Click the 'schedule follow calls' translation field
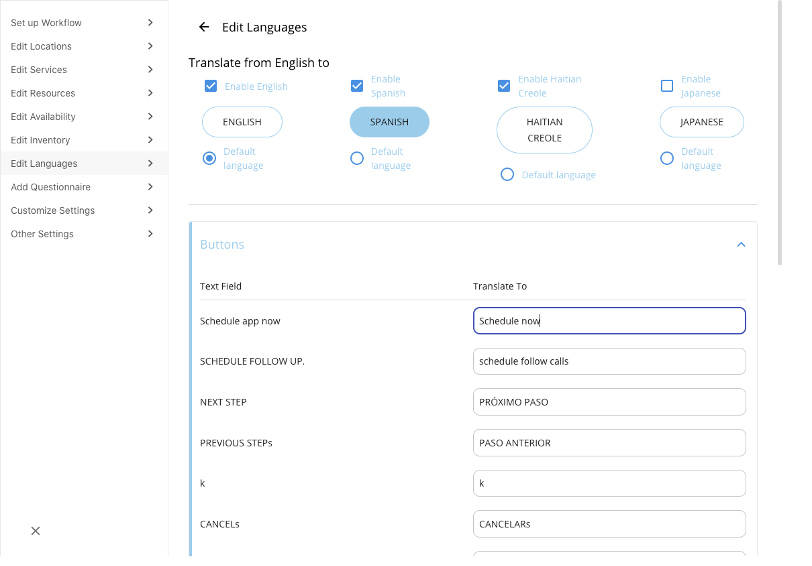Image resolution: width=812 pixels, height=566 pixels. pos(609,361)
